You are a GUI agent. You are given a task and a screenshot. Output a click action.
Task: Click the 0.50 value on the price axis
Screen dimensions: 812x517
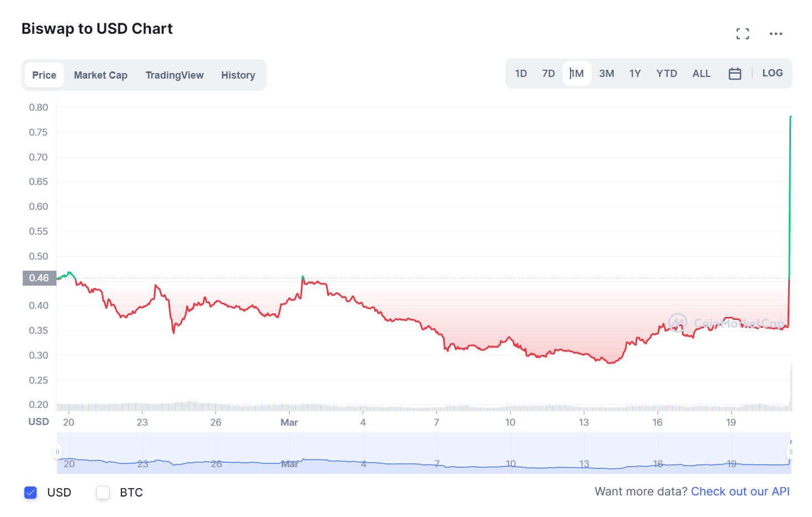point(38,256)
